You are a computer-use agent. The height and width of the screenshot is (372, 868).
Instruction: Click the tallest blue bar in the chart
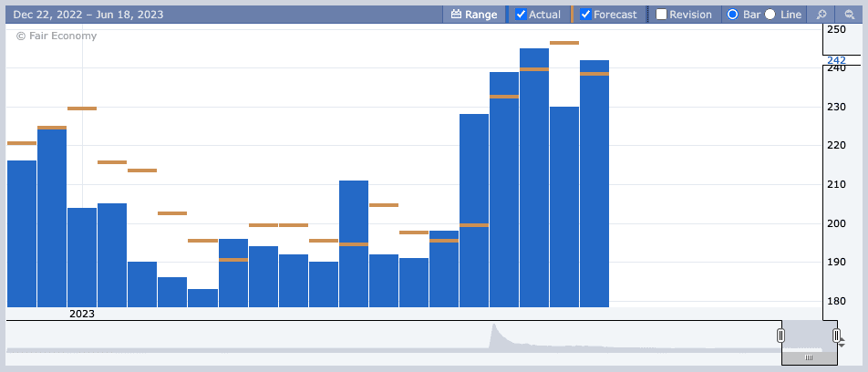click(x=534, y=178)
